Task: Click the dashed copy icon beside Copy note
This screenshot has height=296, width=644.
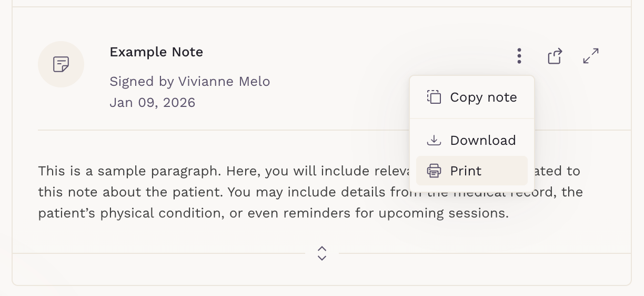Action: click(x=434, y=97)
